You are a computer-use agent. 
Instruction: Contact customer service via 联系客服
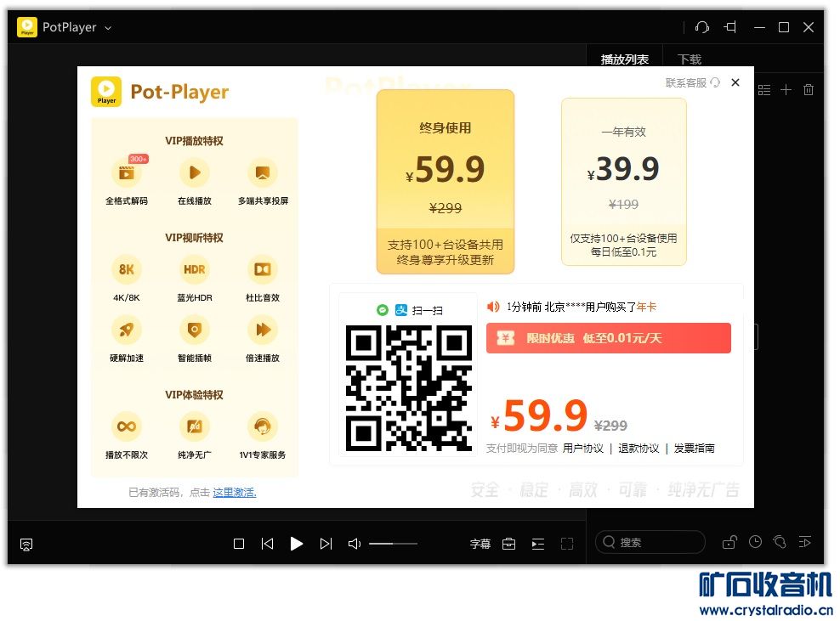point(692,82)
